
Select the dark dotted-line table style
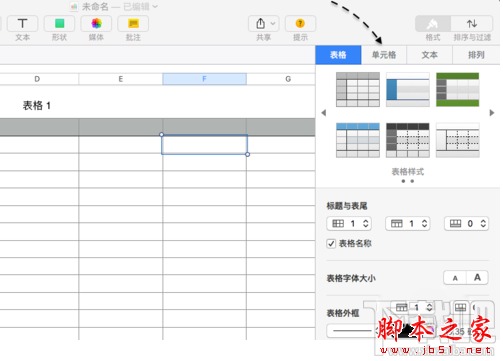click(x=408, y=140)
